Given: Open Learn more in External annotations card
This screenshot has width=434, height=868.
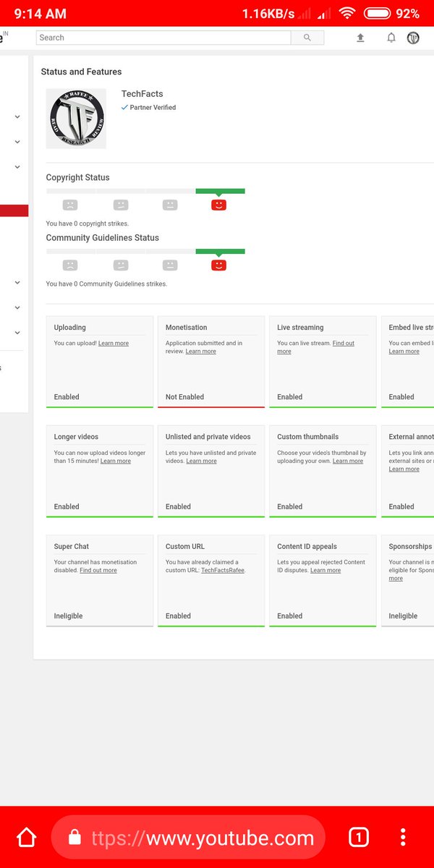Looking at the screenshot, I should [x=404, y=469].
